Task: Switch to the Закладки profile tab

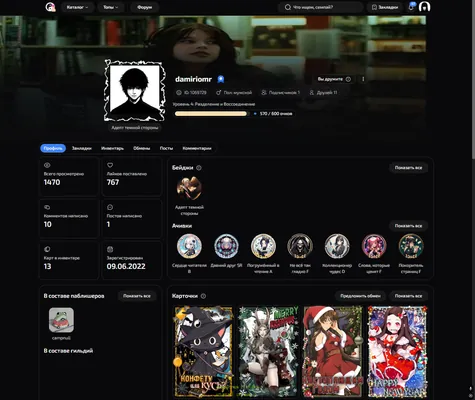Action: click(82, 148)
